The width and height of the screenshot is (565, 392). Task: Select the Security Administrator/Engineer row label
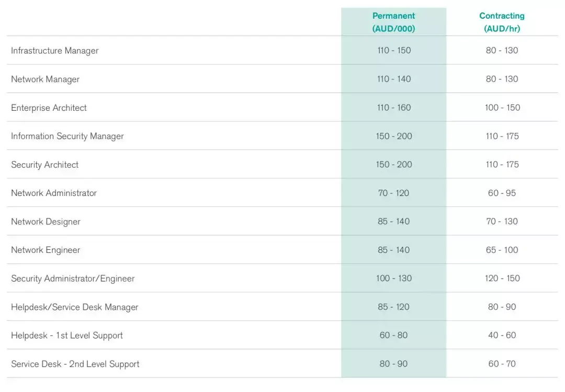click(73, 279)
